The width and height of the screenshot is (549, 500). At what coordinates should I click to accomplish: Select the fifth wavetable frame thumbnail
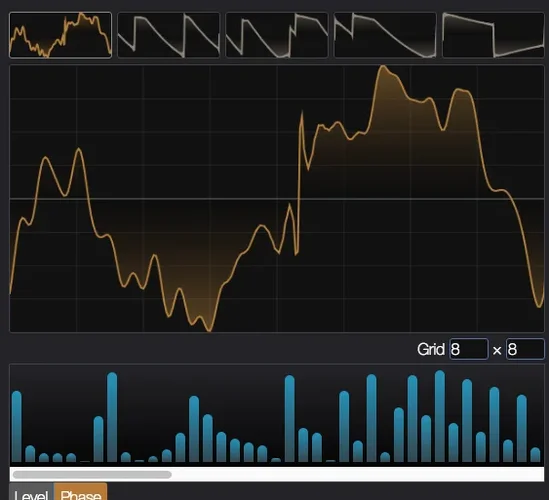(x=493, y=35)
